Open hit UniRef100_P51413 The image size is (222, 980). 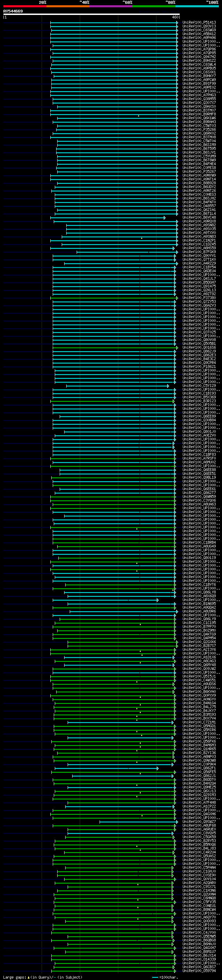199,23
